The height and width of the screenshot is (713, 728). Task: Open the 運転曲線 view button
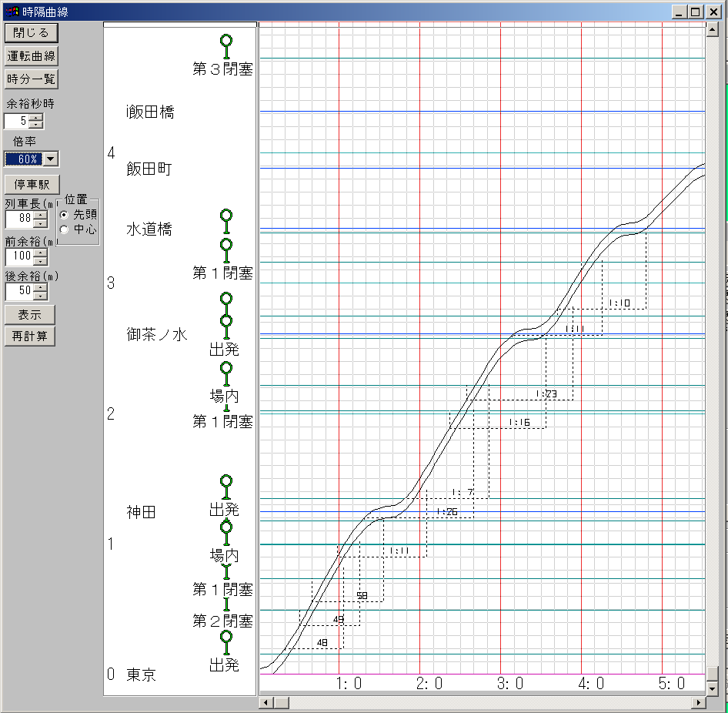click(31, 55)
